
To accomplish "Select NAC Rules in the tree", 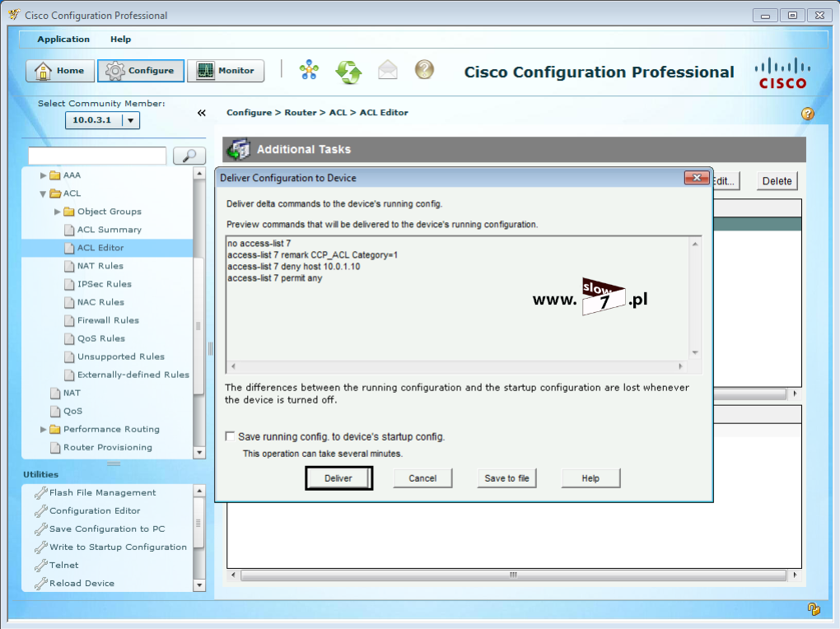I will [100, 303].
